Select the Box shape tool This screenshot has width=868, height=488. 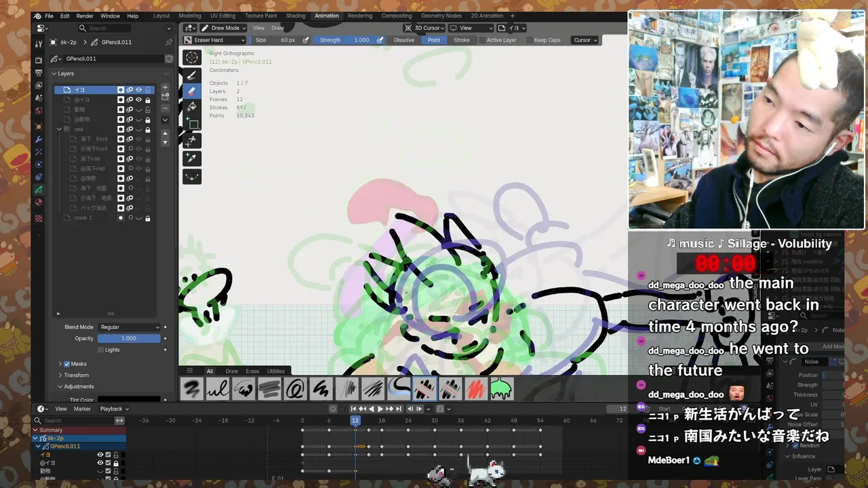192,124
